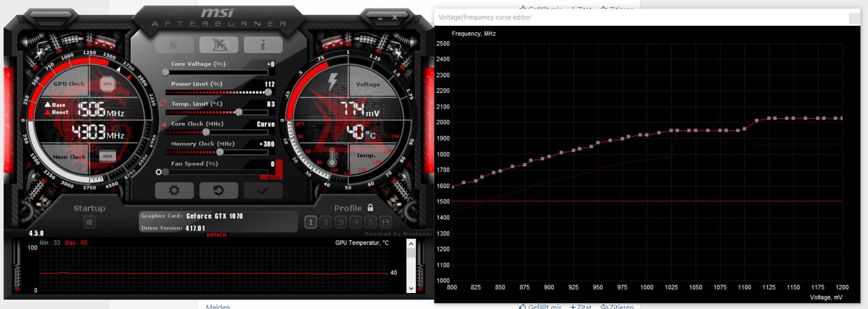Click the GPU chip icon in clock gauge
Screen dimensions: 868x309
click(x=107, y=84)
